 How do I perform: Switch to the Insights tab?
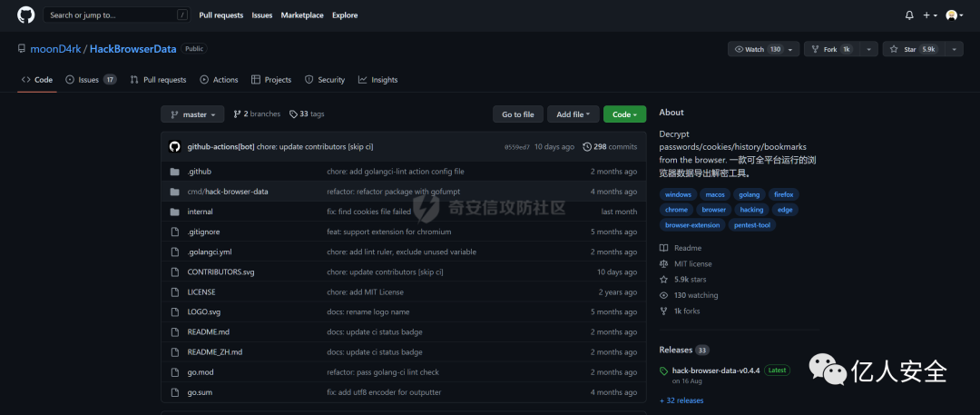[377, 80]
